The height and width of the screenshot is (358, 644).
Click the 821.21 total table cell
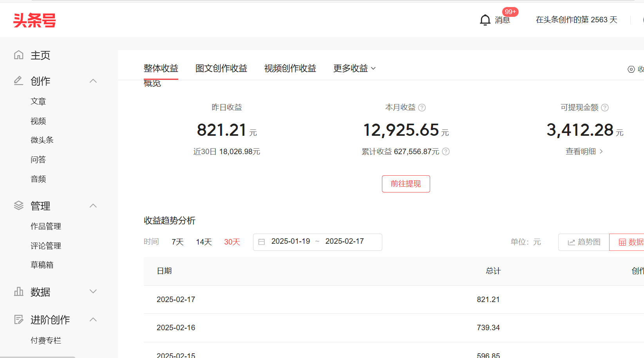[x=488, y=299]
